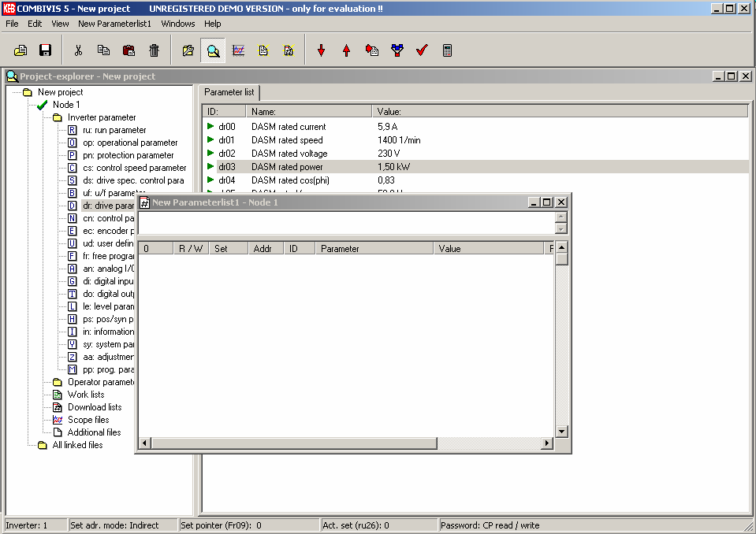Image resolution: width=756 pixels, height=534 pixels.
Task: Click the E icon of encoder parameter group
Action: click(x=72, y=231)
